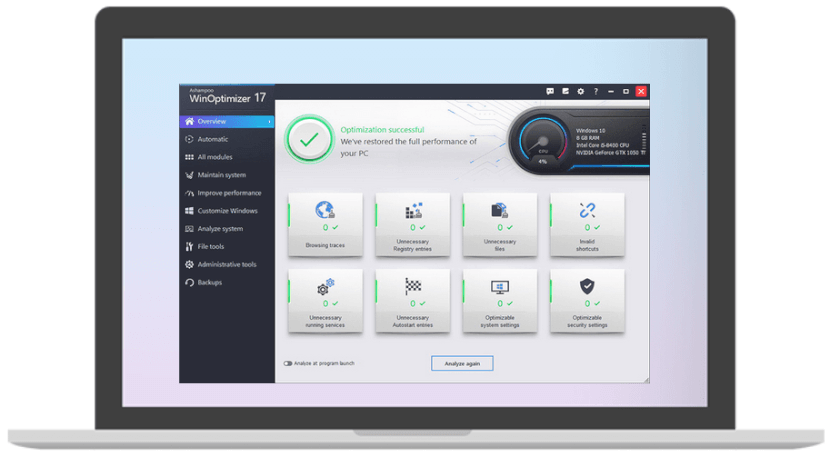Toggle Analyze at program launch switch
This screenshot has height=457, width=830.
pyautogui.click(x=288, y=363)
